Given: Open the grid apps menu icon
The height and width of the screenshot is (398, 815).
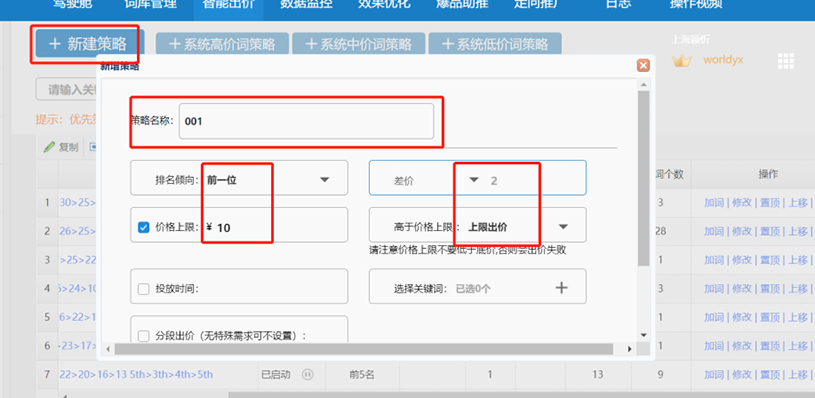Looking at the screenshot, I should pos(786,61).
